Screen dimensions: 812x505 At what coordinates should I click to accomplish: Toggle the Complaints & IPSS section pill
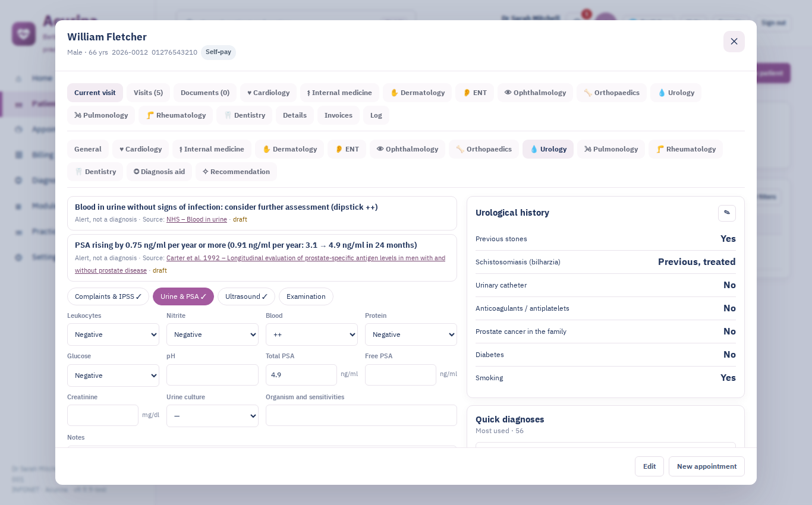pos(108,296)
